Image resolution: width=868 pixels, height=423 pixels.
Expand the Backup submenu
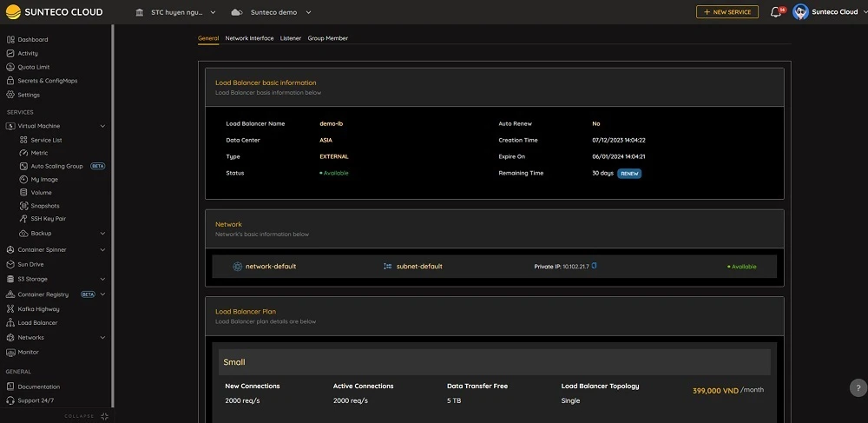coord(102,234)
